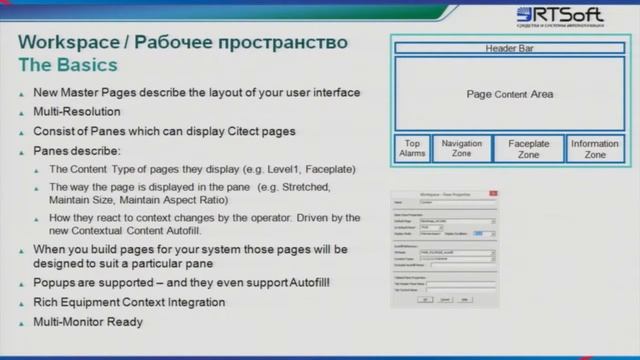Click the Page Content Area box
This screenshot has height=360, width=640.
pyautogui.click(x=509, y=94)
